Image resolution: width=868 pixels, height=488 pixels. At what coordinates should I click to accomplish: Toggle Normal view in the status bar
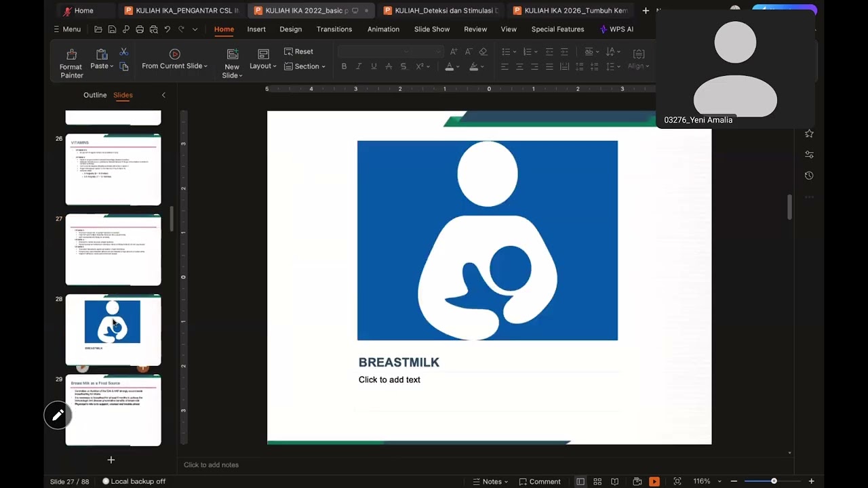(x=580, y=481)
